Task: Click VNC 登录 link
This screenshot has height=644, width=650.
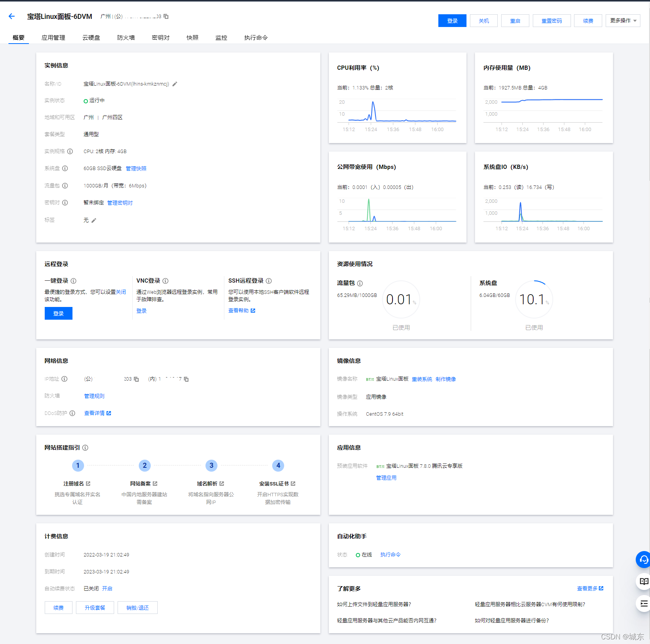Action: point(141,311)
